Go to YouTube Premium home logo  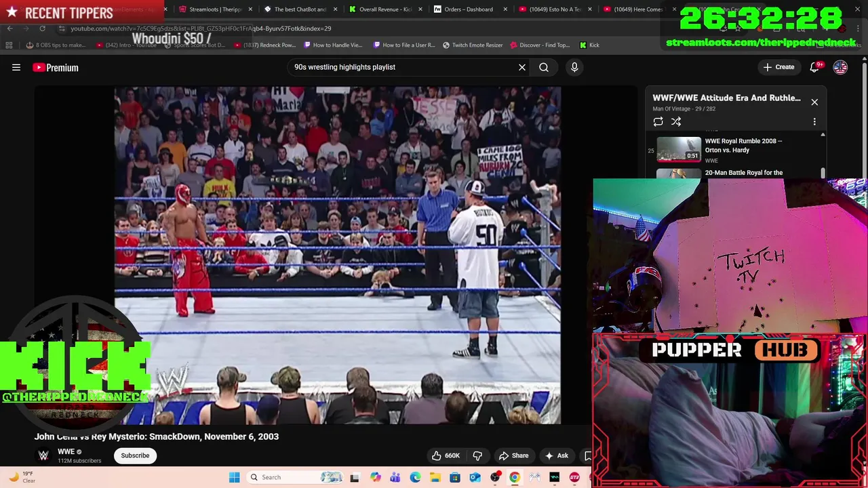56,68
